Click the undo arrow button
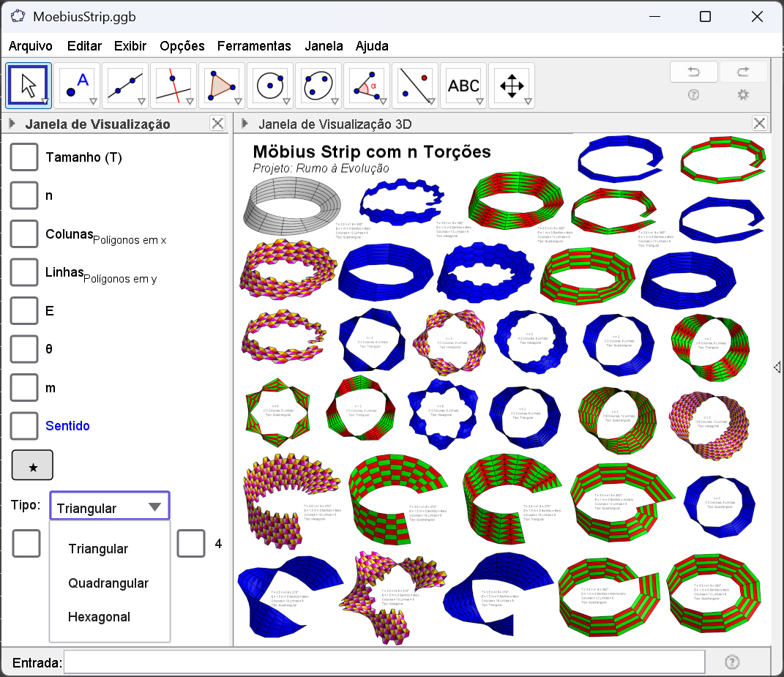The width and height of the screenshot is (784, 677). pos(692,72)
